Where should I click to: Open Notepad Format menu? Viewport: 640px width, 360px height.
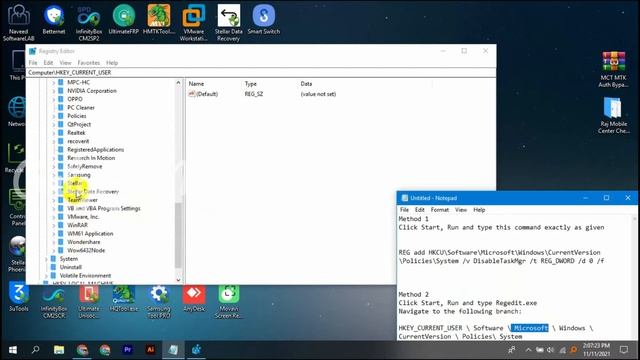[440, 210]
